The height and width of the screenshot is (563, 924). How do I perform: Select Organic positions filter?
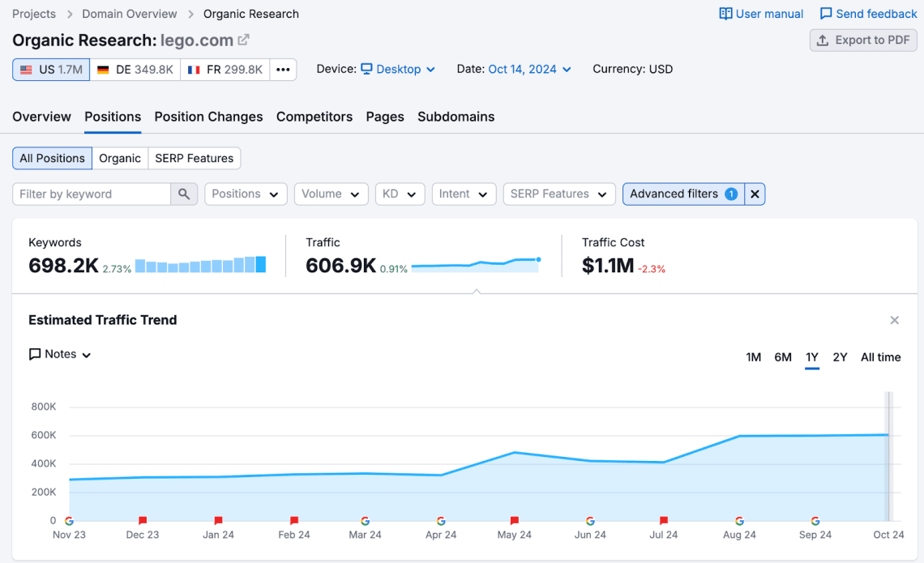pos(120,158)
